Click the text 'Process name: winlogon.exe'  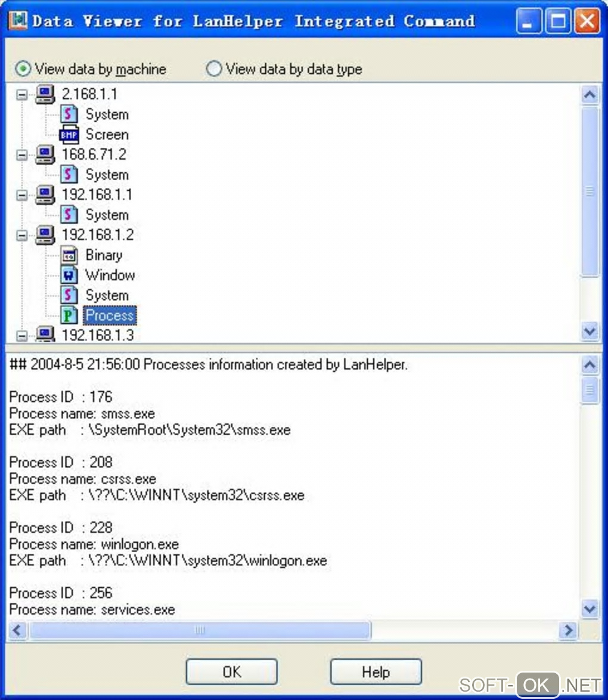click(x=94, y=544)
